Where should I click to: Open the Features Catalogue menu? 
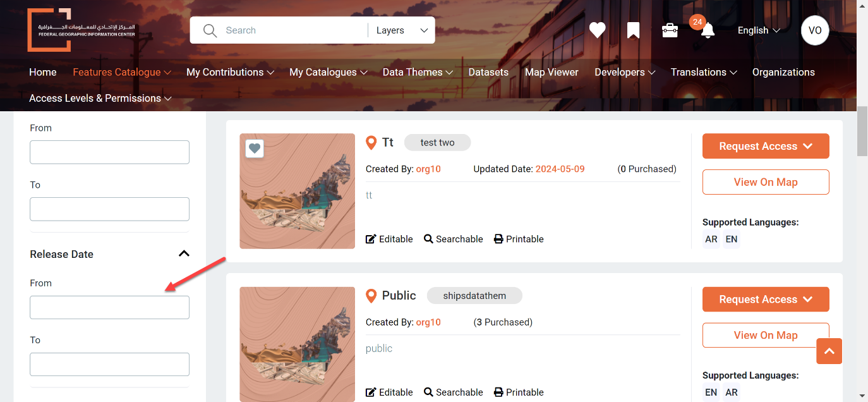coord(122,72)
